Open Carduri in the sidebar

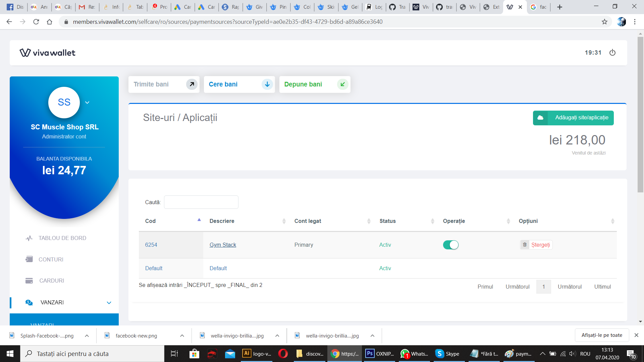pyautogui.click(x=51, y=281)
